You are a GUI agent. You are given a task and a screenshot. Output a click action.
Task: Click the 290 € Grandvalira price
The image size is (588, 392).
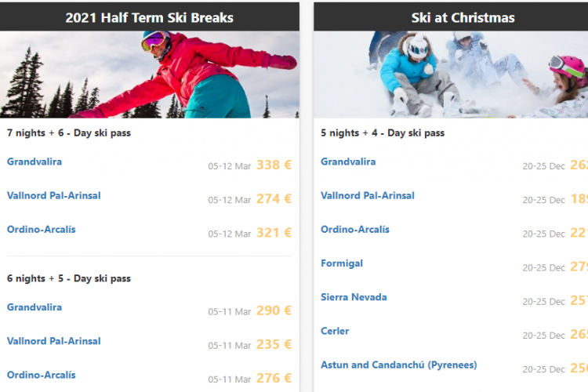tap(274, 310)
